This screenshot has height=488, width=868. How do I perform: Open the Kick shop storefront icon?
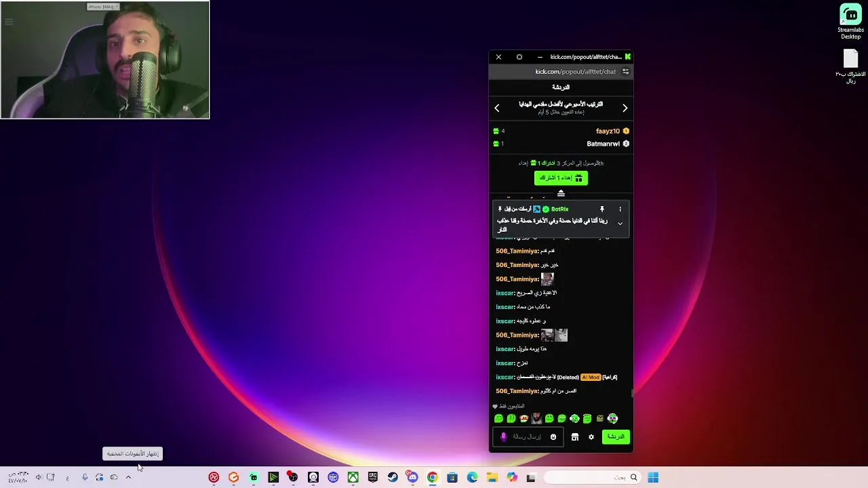pyautogui.click(x=575, y=437)
